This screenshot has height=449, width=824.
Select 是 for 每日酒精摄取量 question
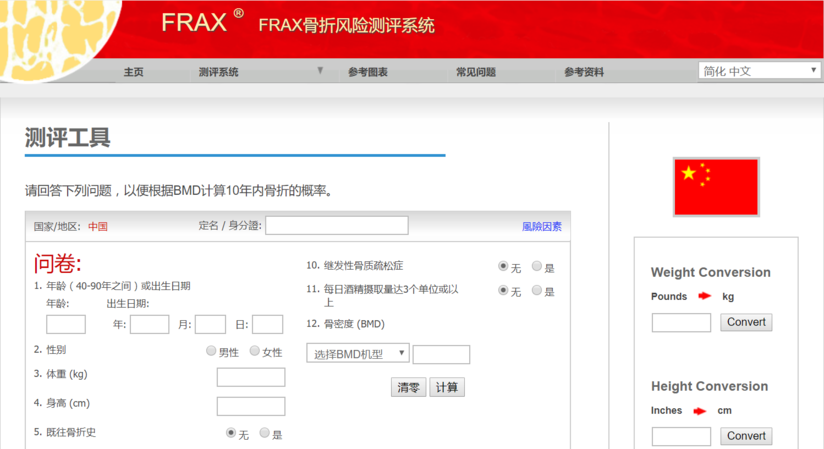coord(537,290)
